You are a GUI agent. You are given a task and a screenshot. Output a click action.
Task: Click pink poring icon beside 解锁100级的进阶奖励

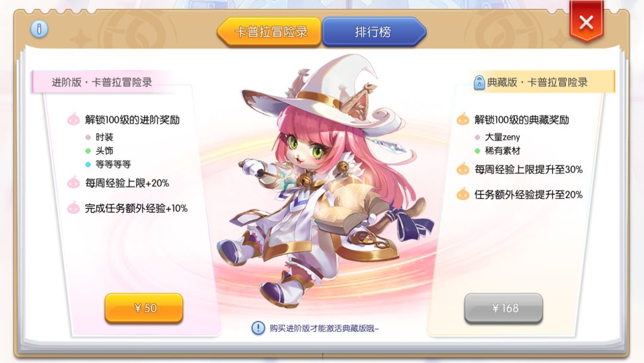[x=73, y=119]
